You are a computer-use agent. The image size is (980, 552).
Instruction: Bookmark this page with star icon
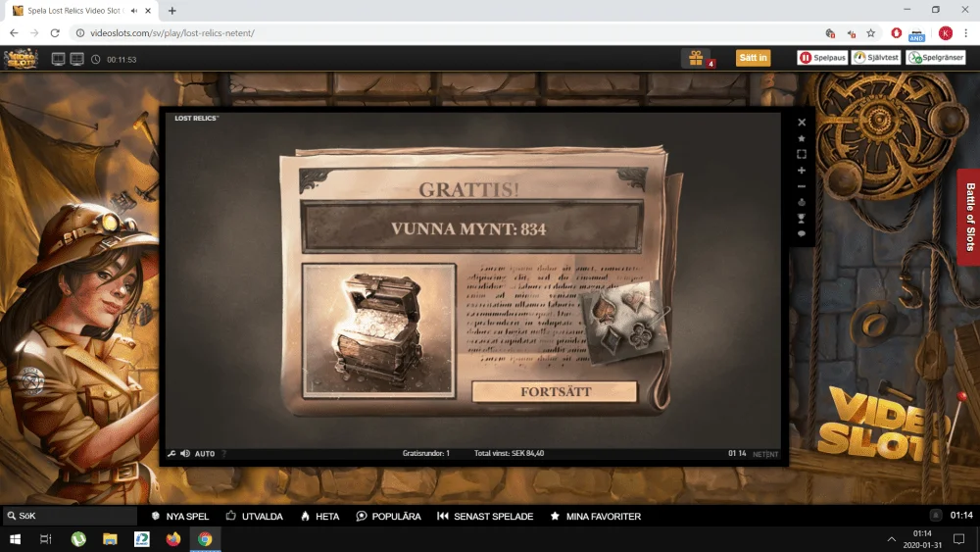[x=870, y=33]
